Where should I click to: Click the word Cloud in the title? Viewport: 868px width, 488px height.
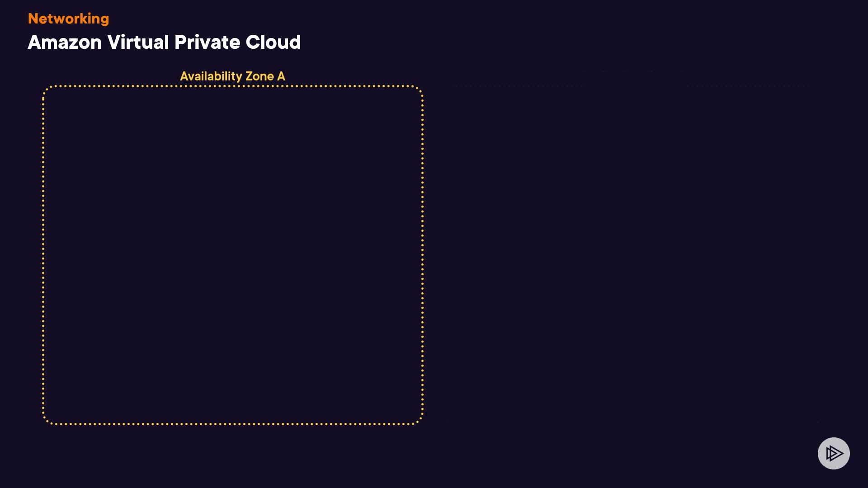click(x=273, y=42)
